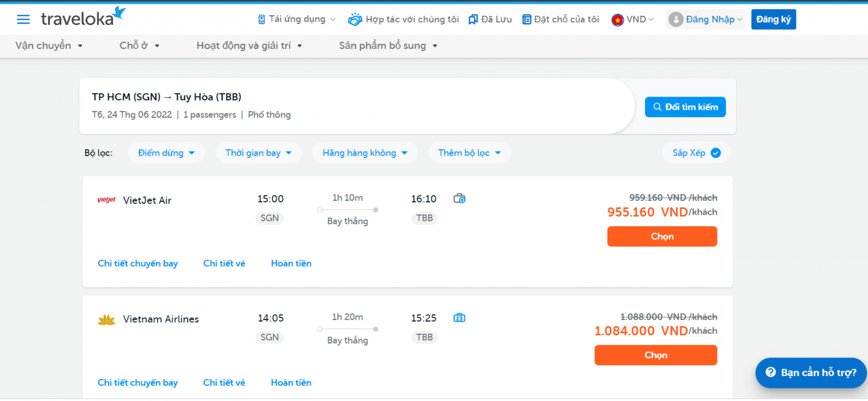Expand the Hãng hàng không filter
This screenshot has height=401, width=868.
click(365, 153)
